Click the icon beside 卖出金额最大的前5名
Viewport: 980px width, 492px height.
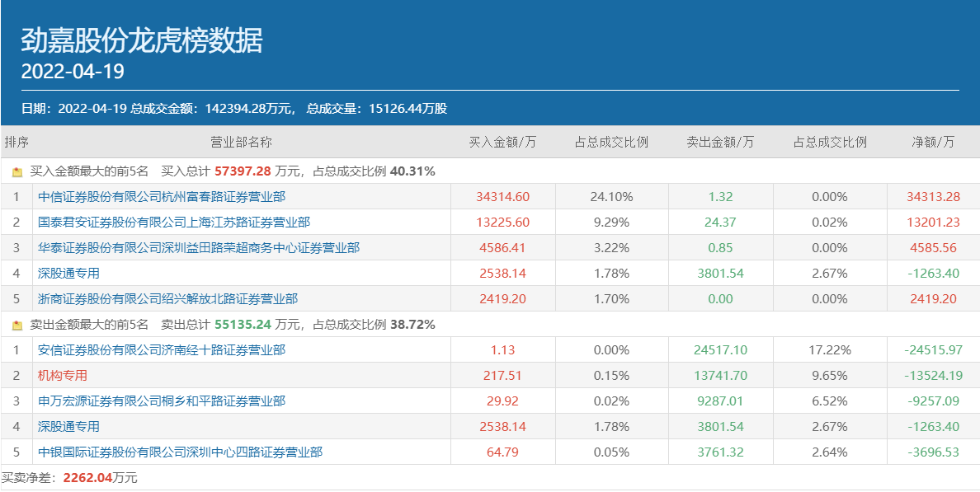click(x=17, y=326)
